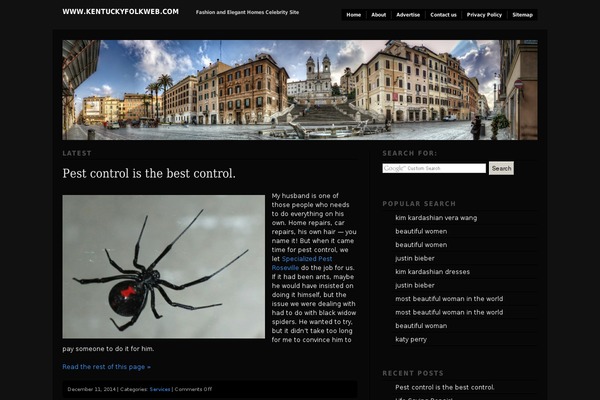Viewport: 600px width, 400px height.
Task: Click the WWW.KENTUCKYFOLKWEB.COM site title
Action: [x=121, y=12]
